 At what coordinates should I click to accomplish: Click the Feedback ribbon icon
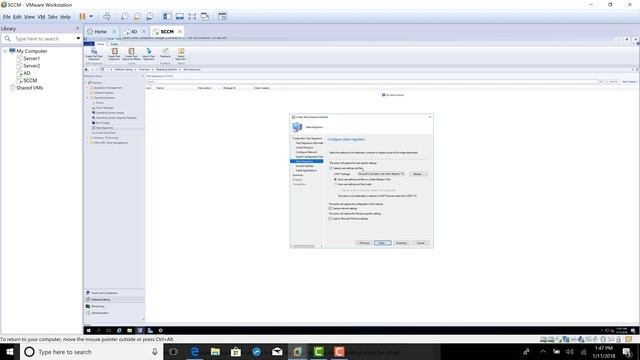165,53
